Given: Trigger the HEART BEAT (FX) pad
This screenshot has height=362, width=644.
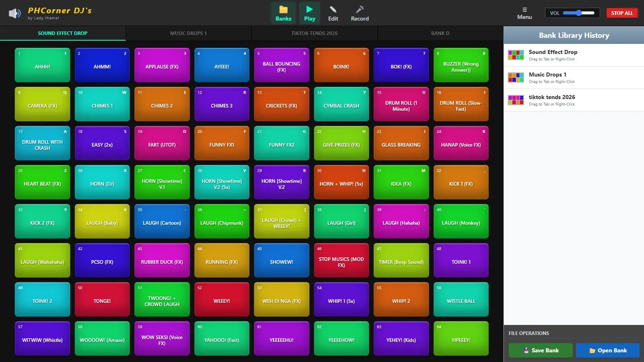Looking at the screenshot, I should (x=42, y=182).
